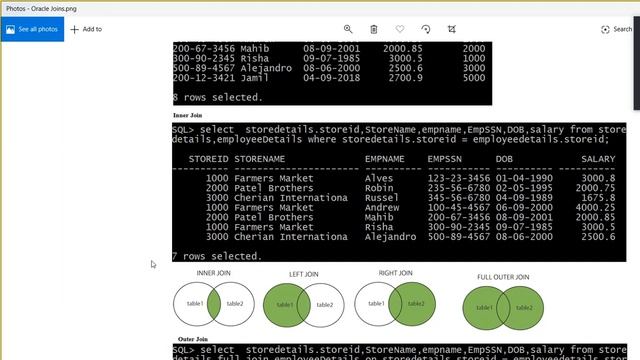Click the FULL OUTER JOIN Venn diagram
Viewport: 640px width, 360px height.
pos(503,308)
